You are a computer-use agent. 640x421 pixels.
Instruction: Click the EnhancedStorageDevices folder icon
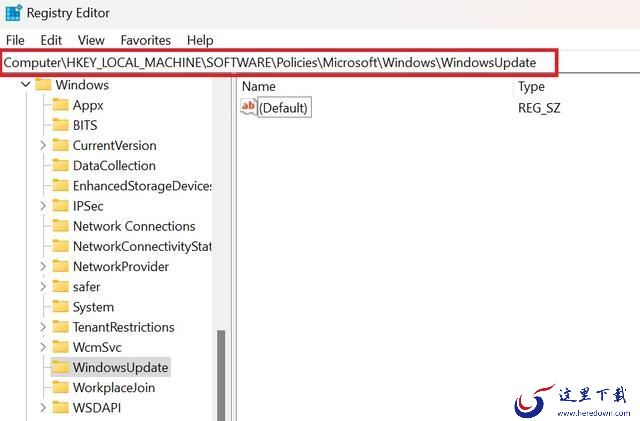pos(60,186)
